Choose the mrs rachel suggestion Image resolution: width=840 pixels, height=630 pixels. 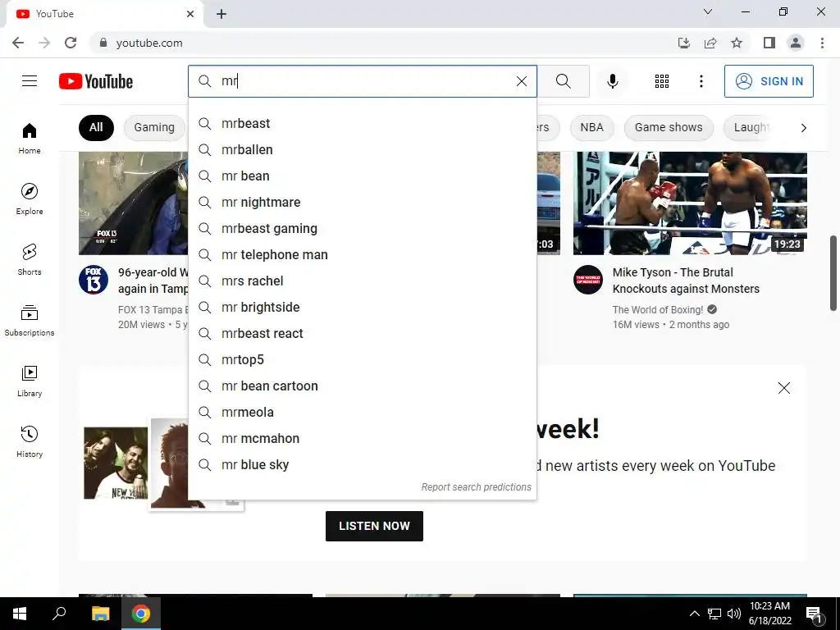click(362, 281)
